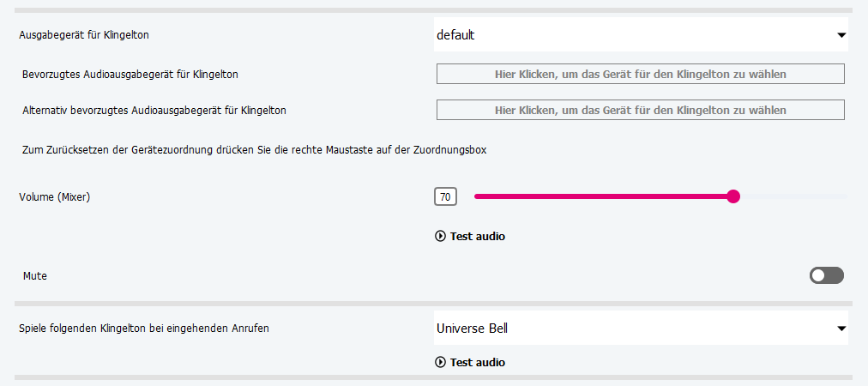Click the Test audio text below the ringtone dropdown

point(478,362)
